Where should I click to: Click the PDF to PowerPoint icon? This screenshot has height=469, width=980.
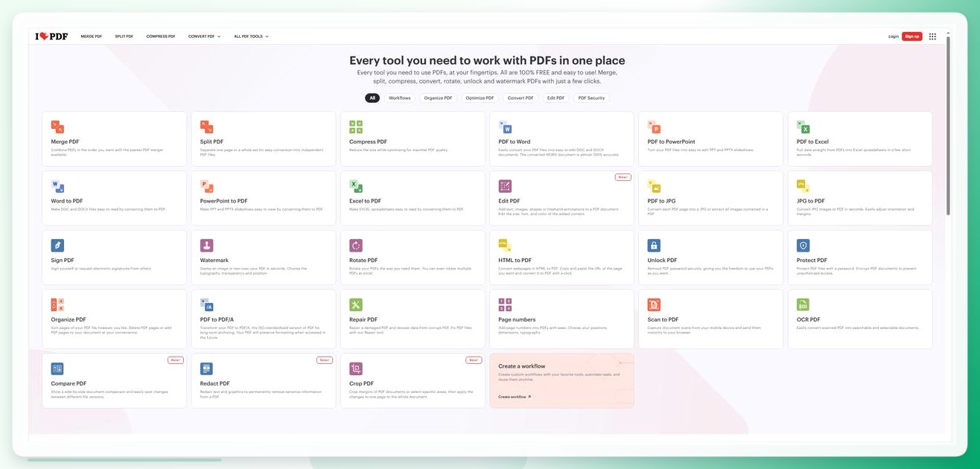click(654, 127)
